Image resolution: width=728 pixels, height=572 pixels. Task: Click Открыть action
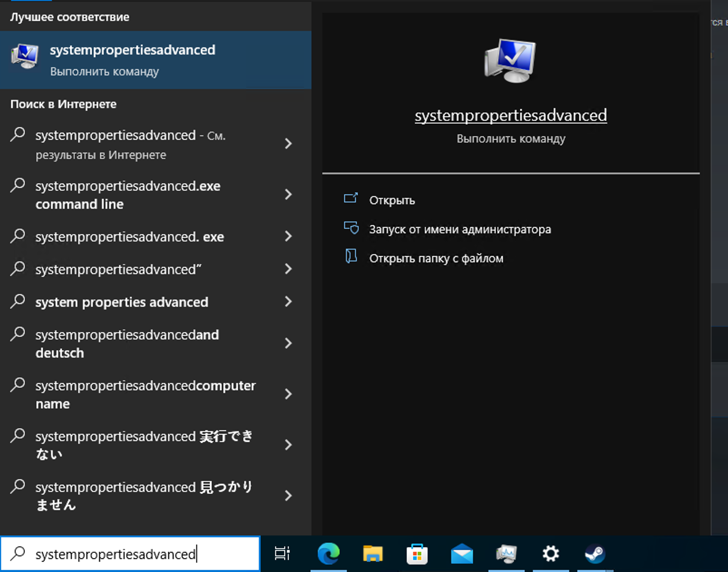[x=392, y=200]
